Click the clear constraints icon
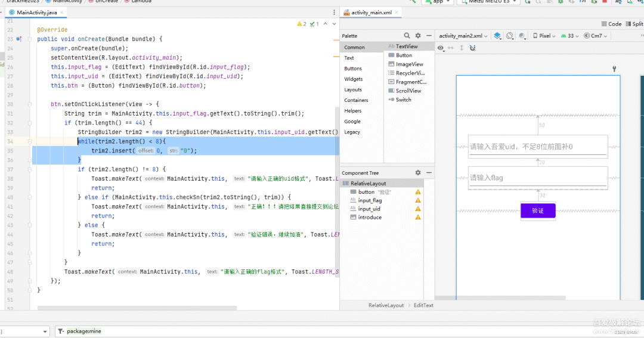Image resolution: width=644 pixels, height=338 pixels. (473, 48)
